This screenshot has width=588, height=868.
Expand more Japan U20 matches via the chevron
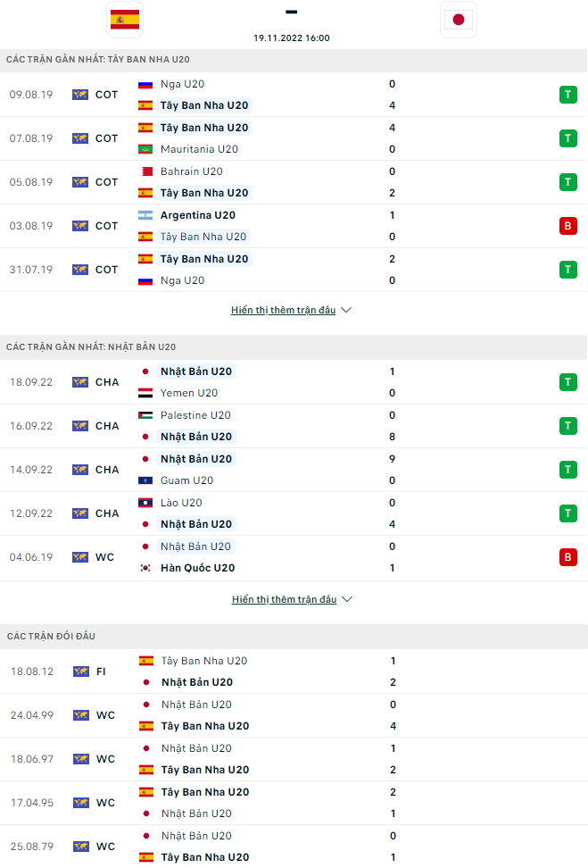[x=345, y=599]
